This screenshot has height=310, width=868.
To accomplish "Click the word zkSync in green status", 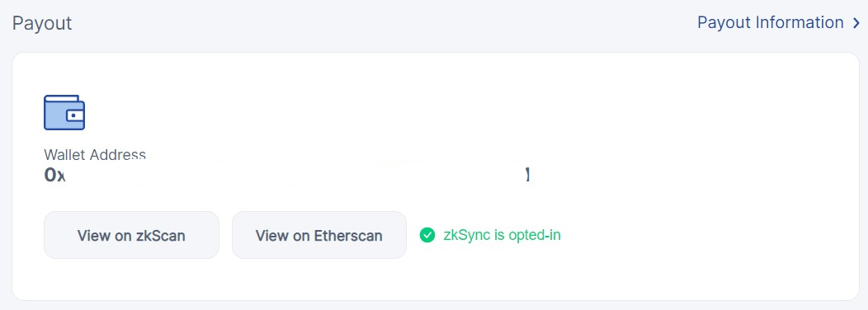I will pos(462,236).
